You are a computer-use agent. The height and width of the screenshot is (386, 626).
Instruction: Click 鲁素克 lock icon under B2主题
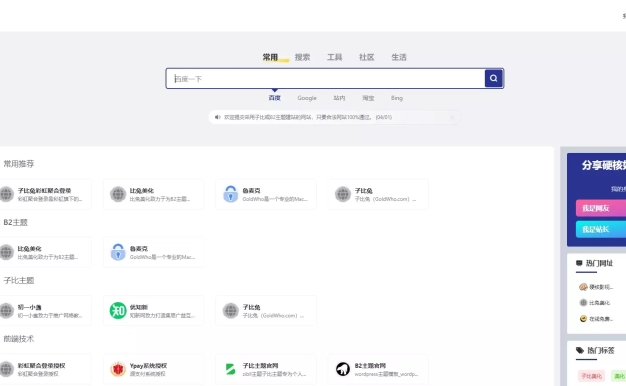[x=118, y=252]
